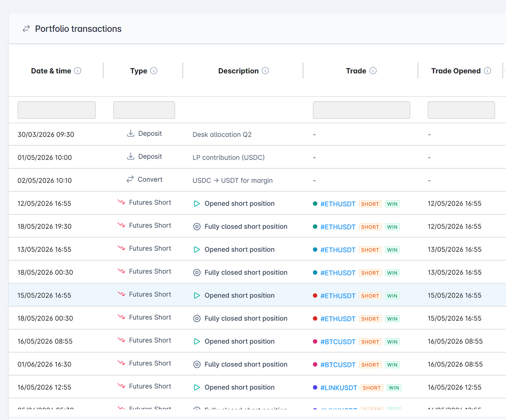Sort by the Date & time column header
Viewport: 506px width, 420px height.
coord(51,71)
